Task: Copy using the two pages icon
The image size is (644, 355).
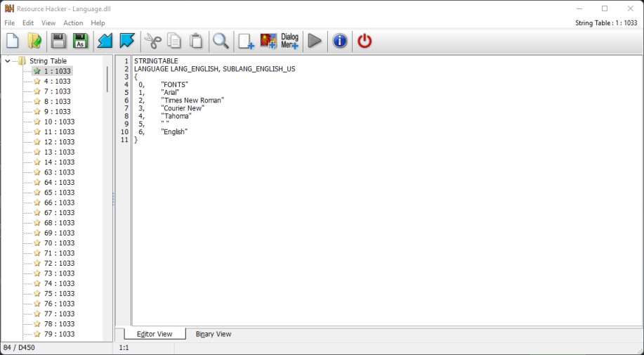Action: tap(174, 41)
